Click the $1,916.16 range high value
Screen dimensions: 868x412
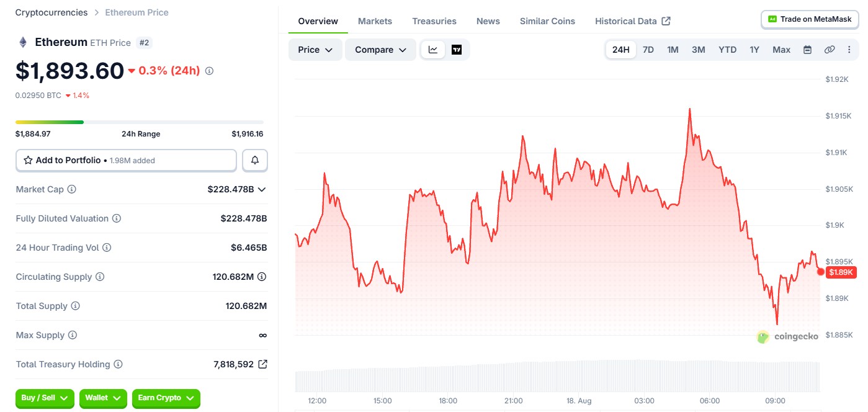(x=248, y=134)
